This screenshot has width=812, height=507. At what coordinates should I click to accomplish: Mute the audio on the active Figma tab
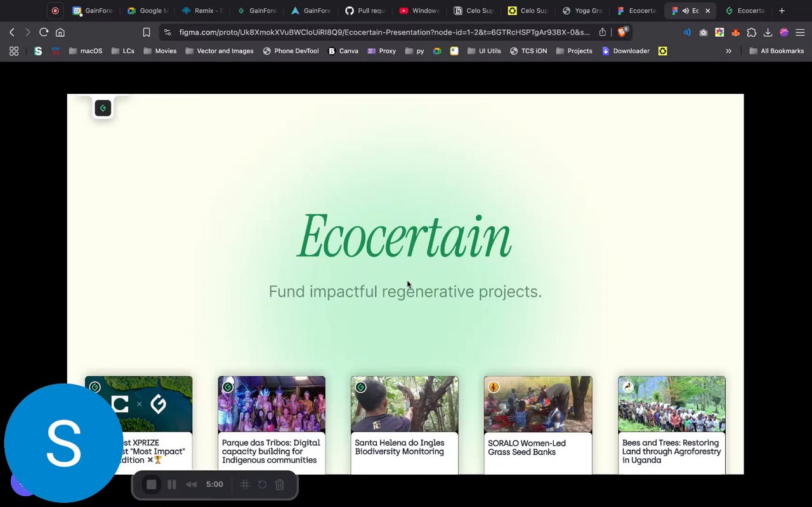[x=686, y=11]
